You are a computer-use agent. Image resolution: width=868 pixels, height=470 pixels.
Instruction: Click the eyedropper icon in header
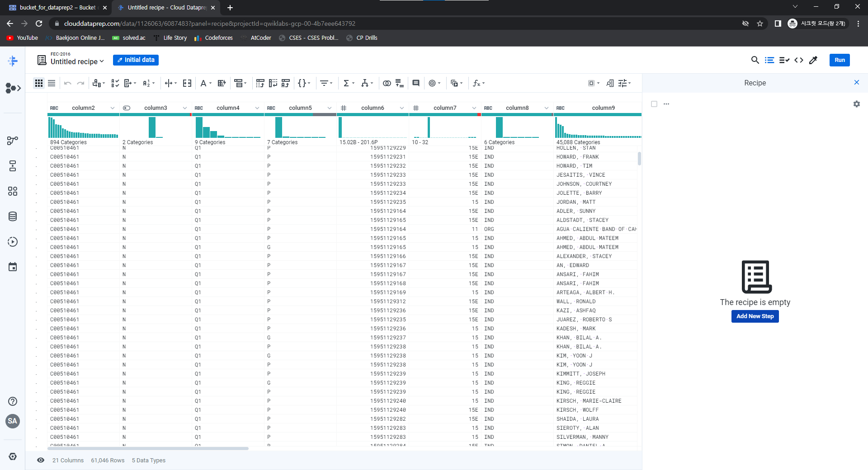[x=813, y=60]
